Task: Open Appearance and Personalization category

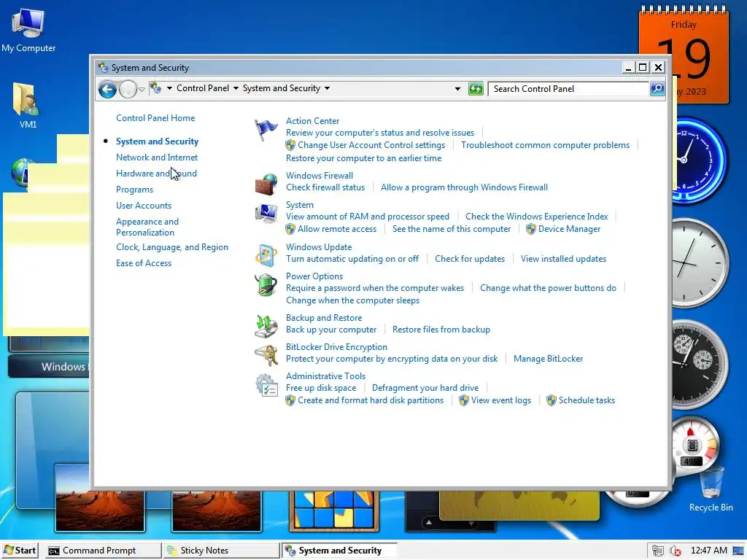Action: pyautogui.click(x=147, y=227)
